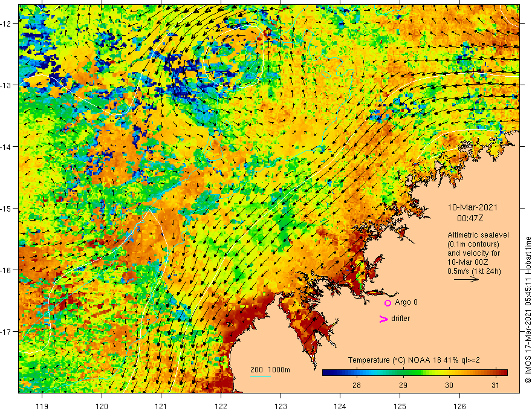Image resolution: width=532 pixels, height=411 pixels.
Task: Click the magenta drifter arrow symbol
Action: pyautogui.click(x=383, y=319)
